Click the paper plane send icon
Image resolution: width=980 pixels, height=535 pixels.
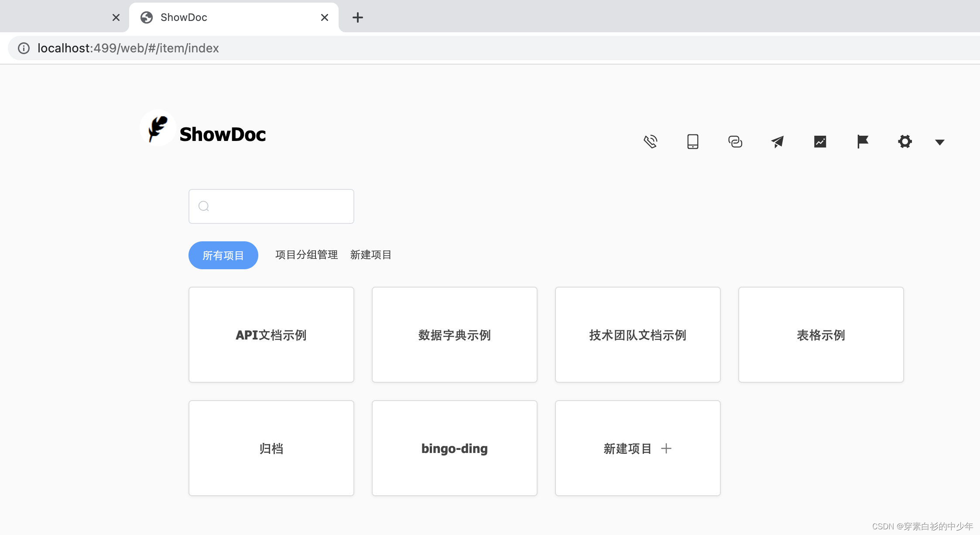[778, 141]
